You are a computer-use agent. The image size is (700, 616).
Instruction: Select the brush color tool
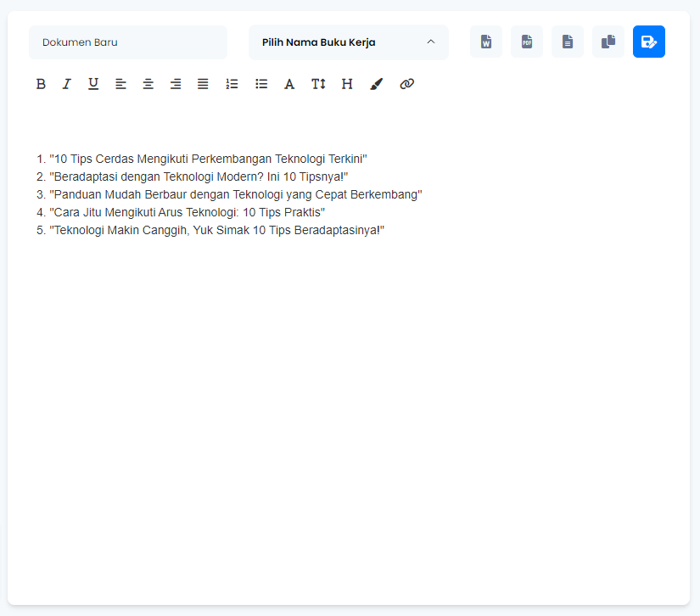(x=377, y=84)
